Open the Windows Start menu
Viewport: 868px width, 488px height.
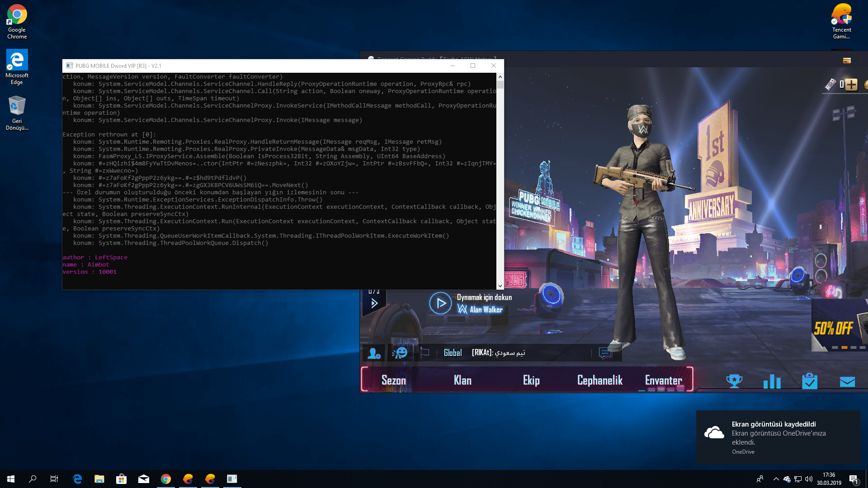coord(11,479)
